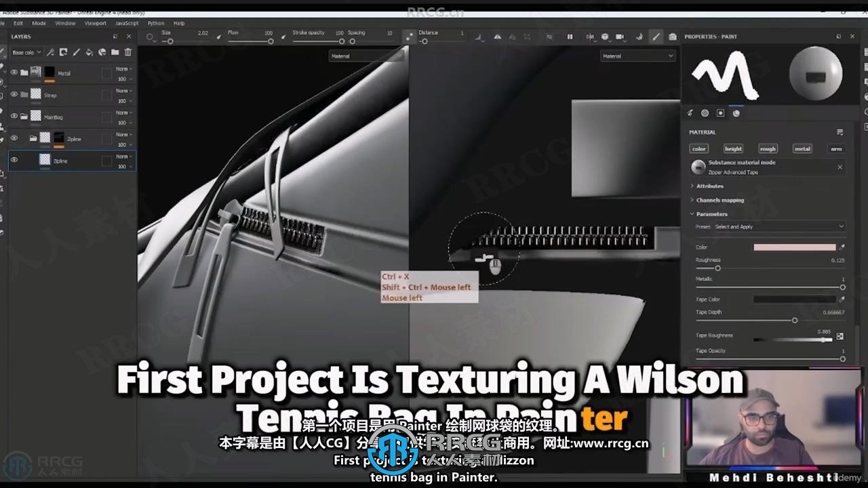The image size is (868, 488).
Task: Open the Material properties tab icon
Action: click(x=736, y=113)
